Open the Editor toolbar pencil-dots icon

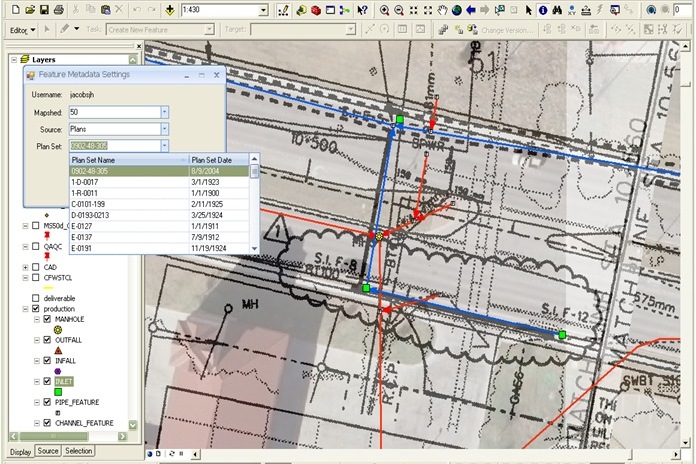pyautogui.click(x=283, y=10)
